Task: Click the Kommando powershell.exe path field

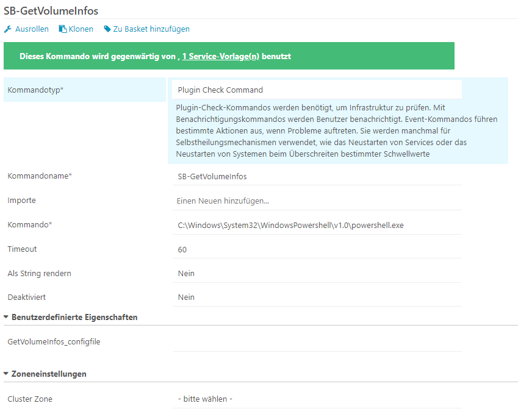Action: point(317,225)
